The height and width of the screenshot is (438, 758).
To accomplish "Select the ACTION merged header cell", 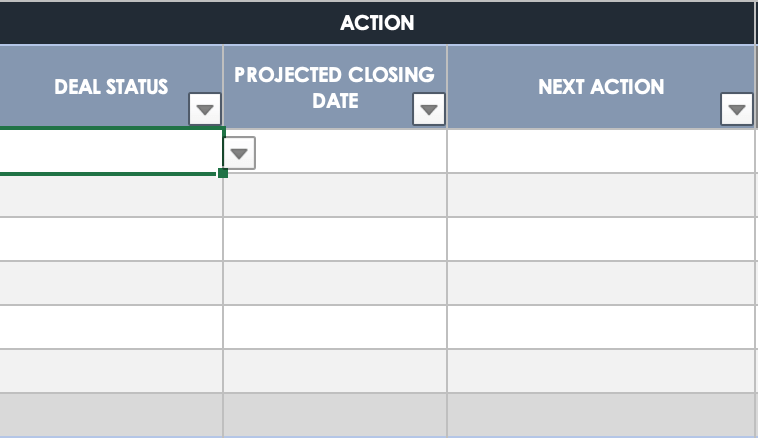I will click(x=377, y=22).
